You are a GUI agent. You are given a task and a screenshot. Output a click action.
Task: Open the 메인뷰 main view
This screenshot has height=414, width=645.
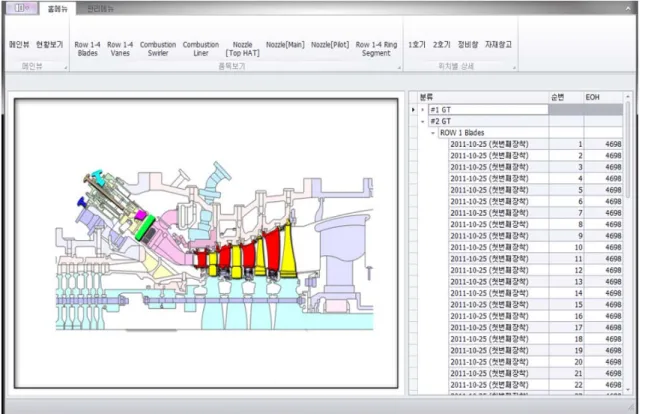[x=19, y=44]
